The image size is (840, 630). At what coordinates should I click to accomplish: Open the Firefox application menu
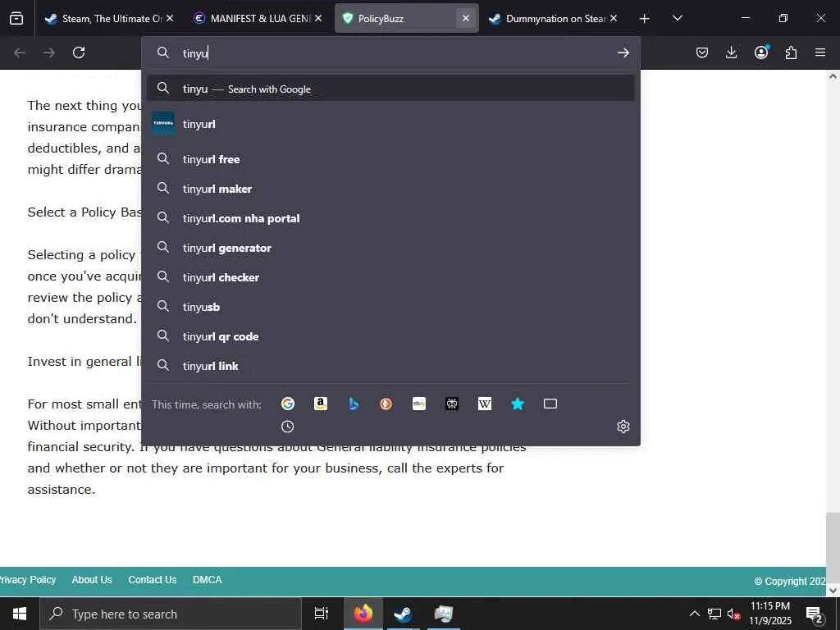click(820, 52)
